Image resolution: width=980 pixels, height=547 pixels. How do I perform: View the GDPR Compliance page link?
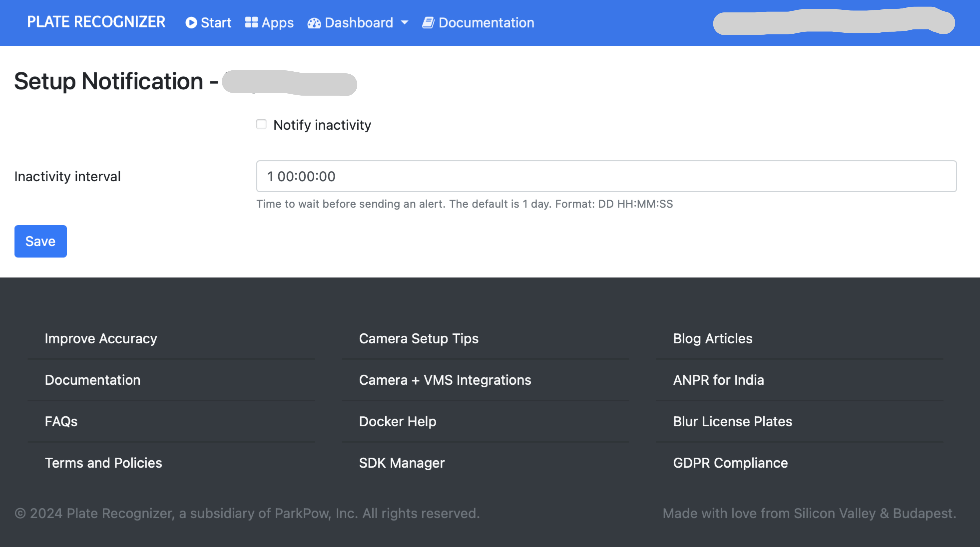coord(730,463)
